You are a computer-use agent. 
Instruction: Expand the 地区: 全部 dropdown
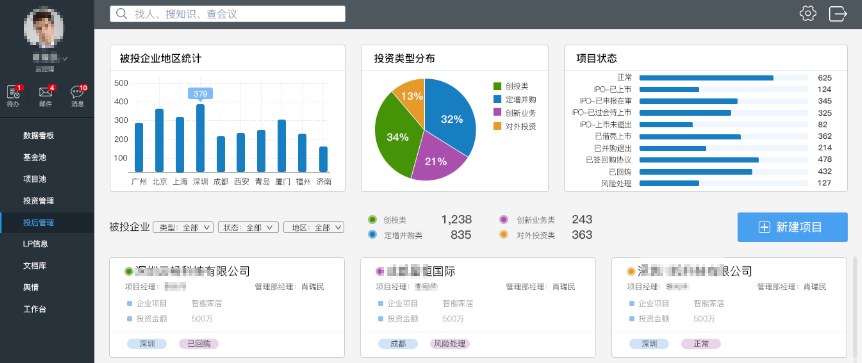coord(313,227)
